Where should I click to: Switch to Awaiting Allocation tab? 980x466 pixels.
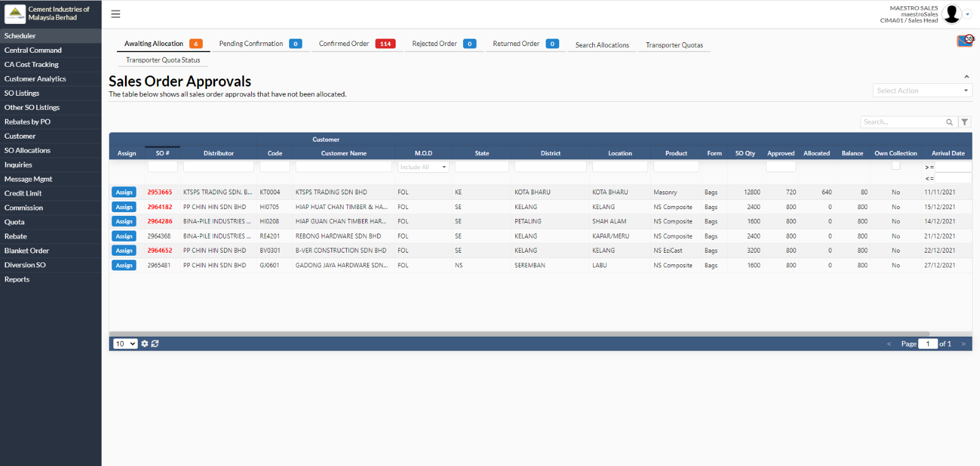[164, 44]
